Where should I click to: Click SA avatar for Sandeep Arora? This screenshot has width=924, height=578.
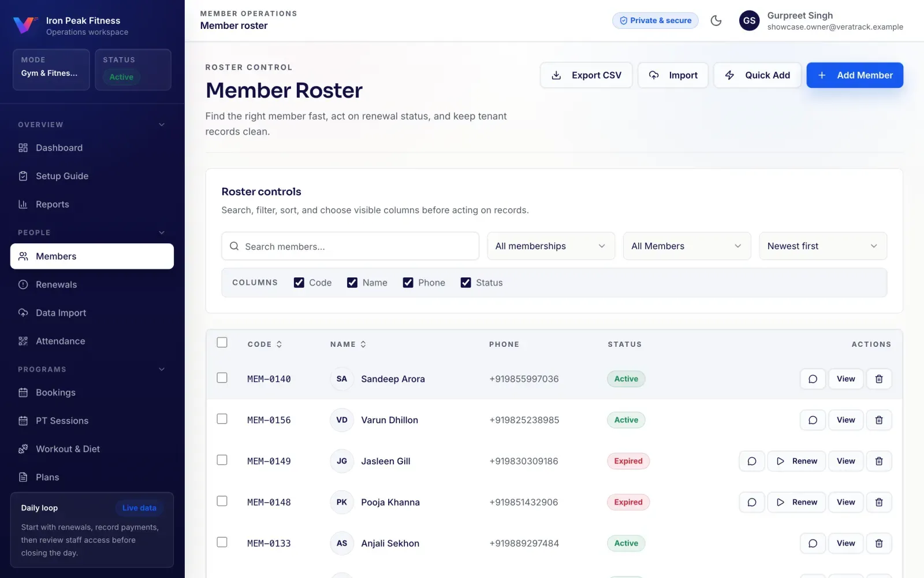point(342,379)
